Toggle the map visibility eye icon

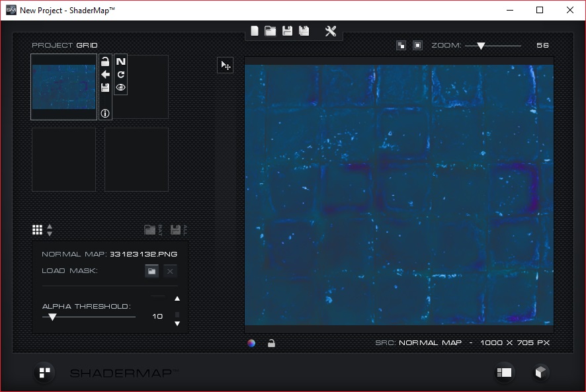[121, 87]
